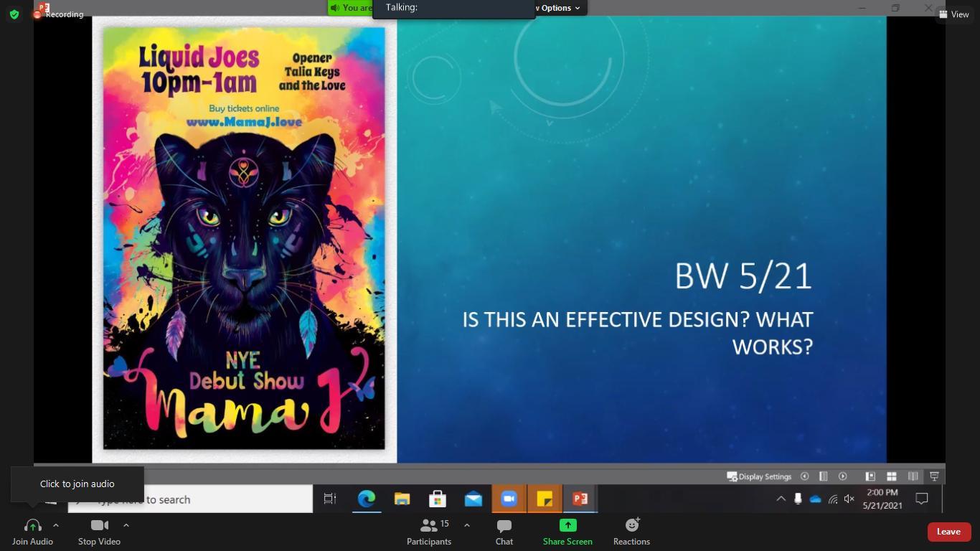Screen dimensions: 980x551
Task: Open OneDrive from the system tray
Action: tap(815, 499)
